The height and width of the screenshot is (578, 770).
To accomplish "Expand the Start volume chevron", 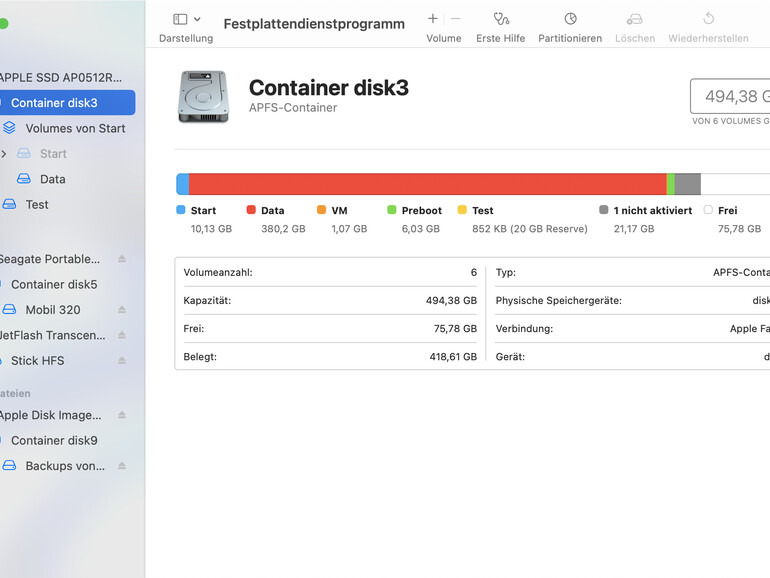I will click(x=4, y=154).
